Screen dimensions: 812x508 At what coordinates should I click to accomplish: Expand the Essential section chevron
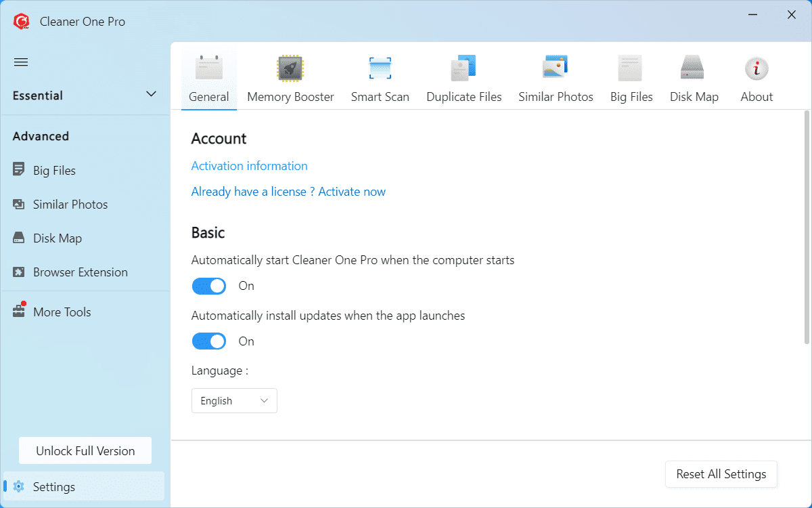tap(152, 94)
